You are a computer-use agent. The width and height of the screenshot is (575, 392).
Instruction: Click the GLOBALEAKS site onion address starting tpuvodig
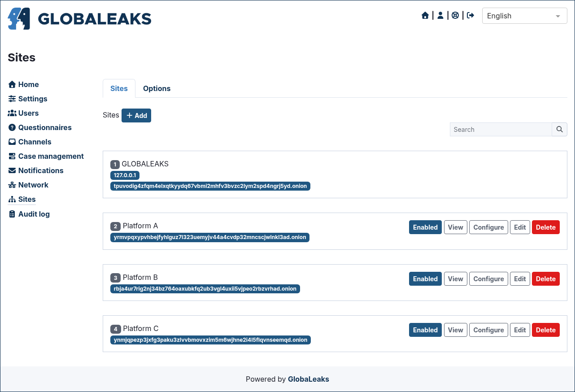[x=210, y=186]
